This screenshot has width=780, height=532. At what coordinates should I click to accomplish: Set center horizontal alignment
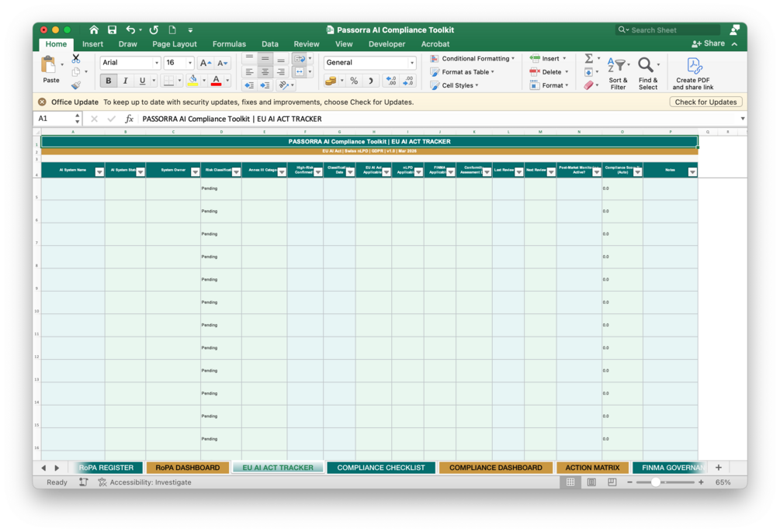(x=265, y=72)
